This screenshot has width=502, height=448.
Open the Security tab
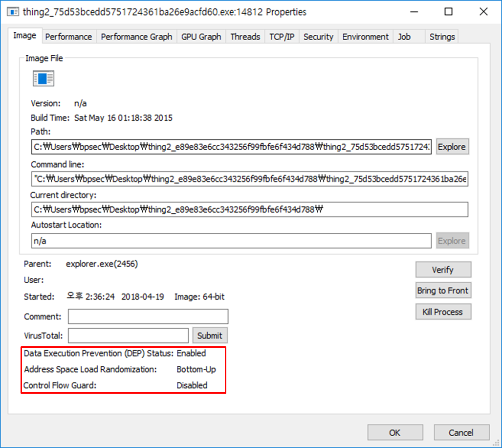click(x=318, y=37)
